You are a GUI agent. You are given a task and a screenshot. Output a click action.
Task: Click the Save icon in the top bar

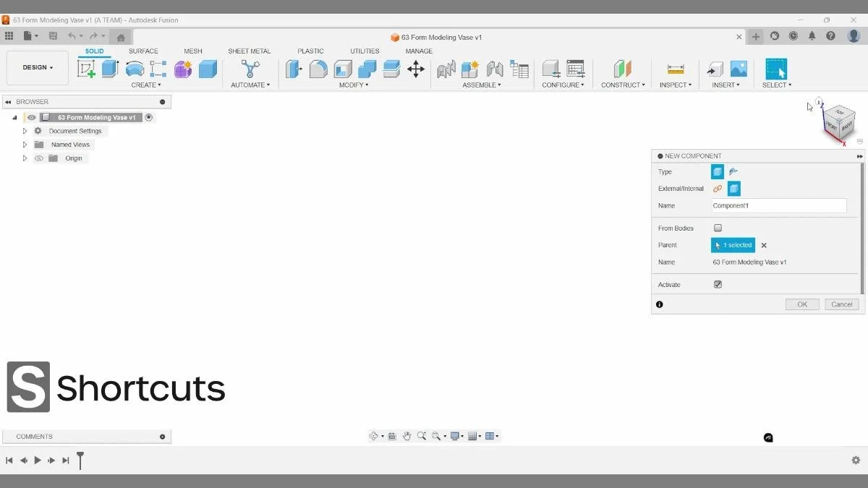click(x=53, y=36)
